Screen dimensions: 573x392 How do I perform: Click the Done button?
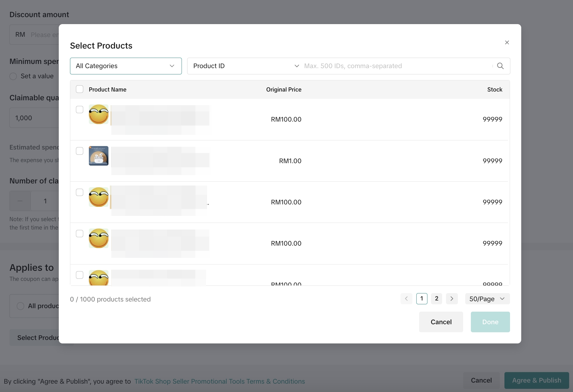coord(490,322)
